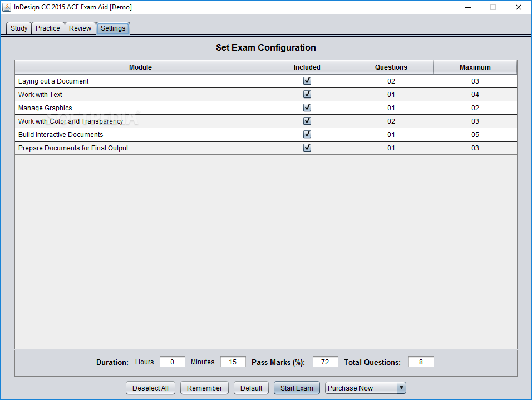Click Questions cell for Color and Transparency
Image resolution: width=532 pixels, height=400 pixels.
coord(391,121)
